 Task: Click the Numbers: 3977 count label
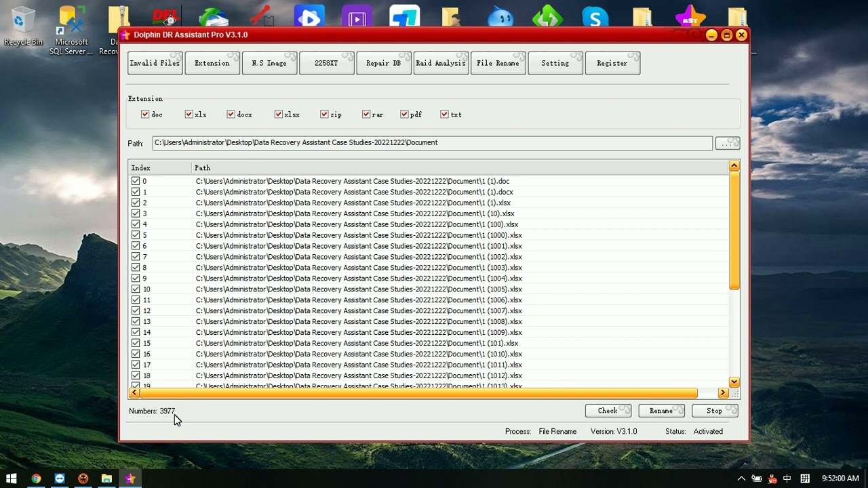[x=152, y=411]
